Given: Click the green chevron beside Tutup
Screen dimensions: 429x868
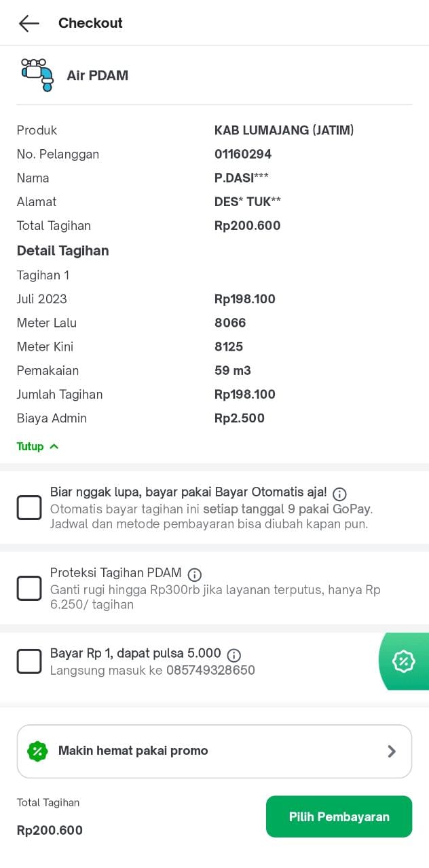Looking at the screenshot, I should (54, 446).
